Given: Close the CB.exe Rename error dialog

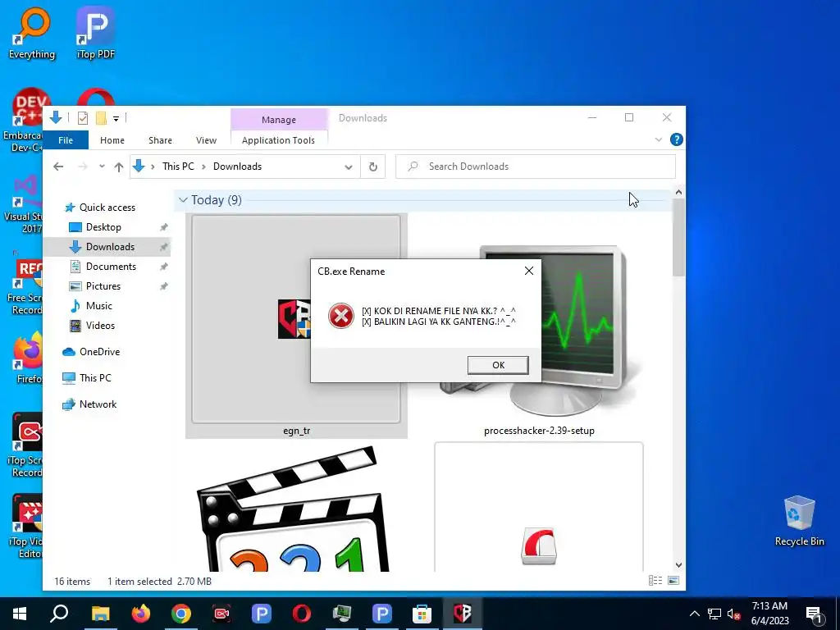Looking at the screenshot, I should pos(529,271).
